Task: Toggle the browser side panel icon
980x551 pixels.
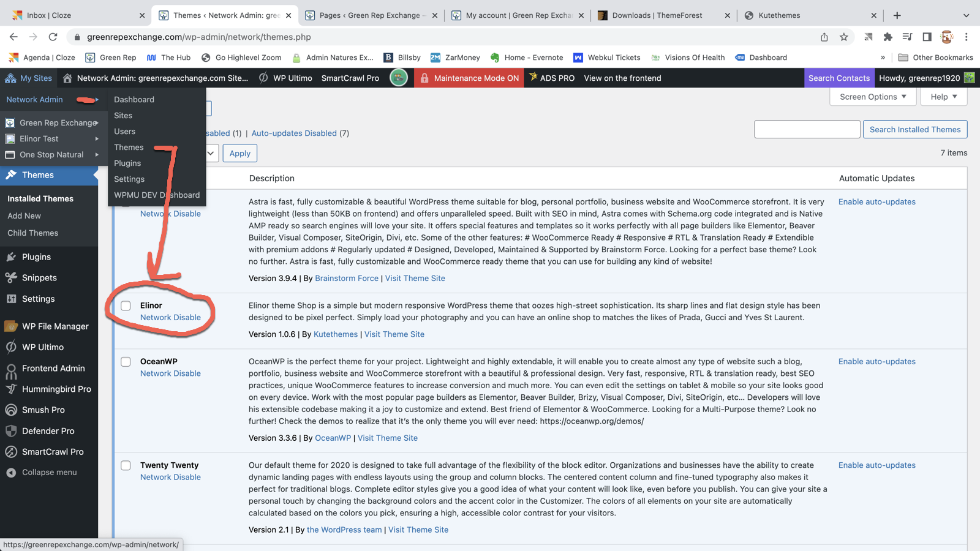Action: pos(927,37)
